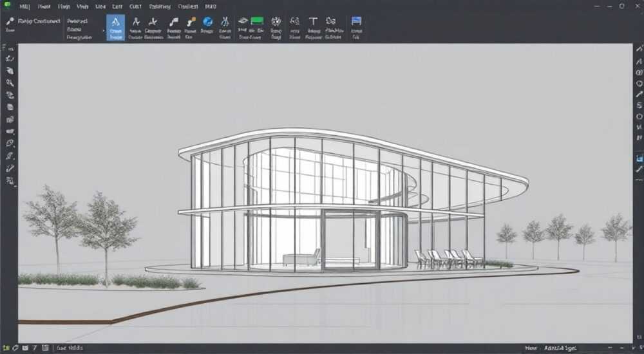644x354 pixels.
Task: Click the S-shaped icon in the right sidebar
Action: tap(639, 105)
